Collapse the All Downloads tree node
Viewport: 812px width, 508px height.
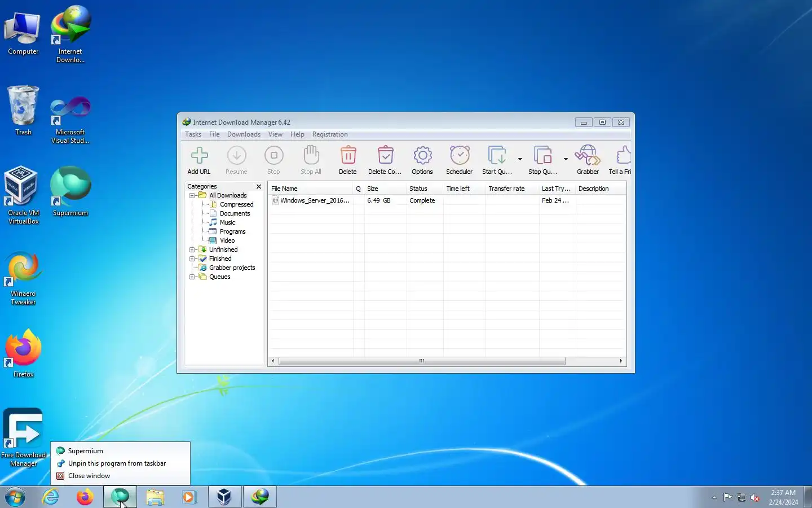tap(192, 195)
